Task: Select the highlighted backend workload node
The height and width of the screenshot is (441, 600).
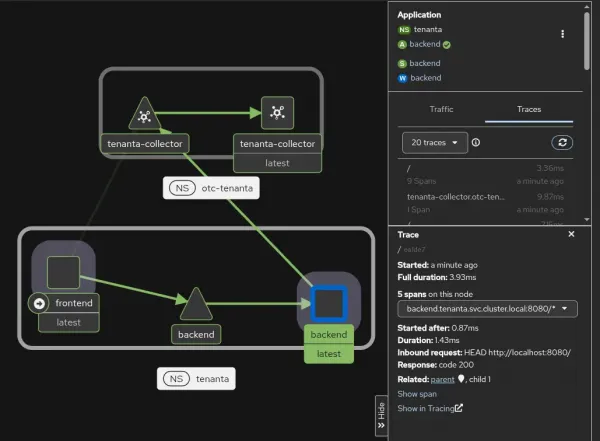Action: (329, 304)
